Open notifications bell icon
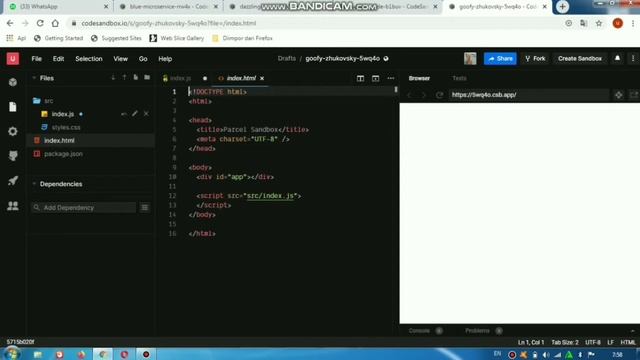 tap(617, 58)
